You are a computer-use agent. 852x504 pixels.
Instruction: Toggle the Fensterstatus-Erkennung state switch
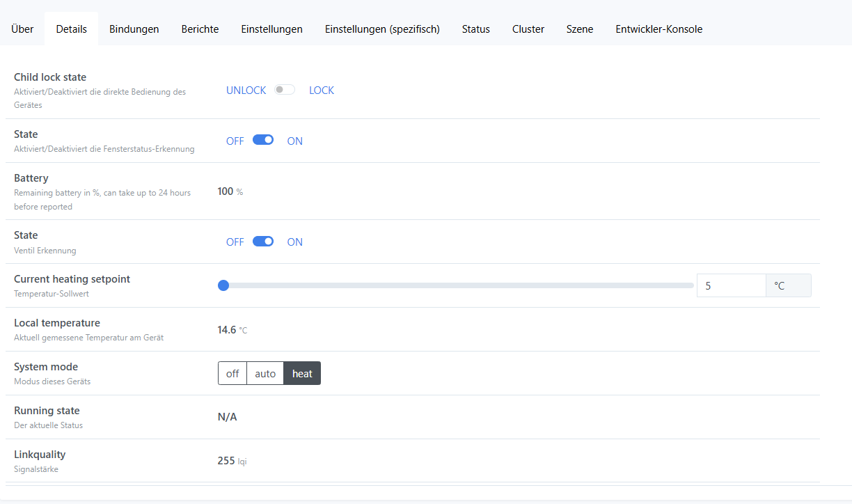click(x=263, y=140)
